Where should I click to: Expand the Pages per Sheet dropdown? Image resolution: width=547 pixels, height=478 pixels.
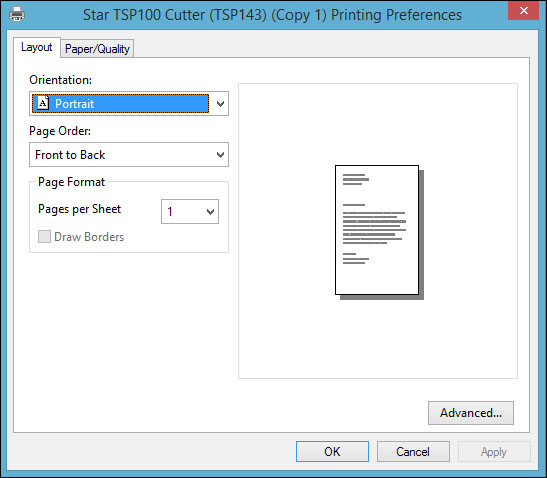click(x=190, y=211)
